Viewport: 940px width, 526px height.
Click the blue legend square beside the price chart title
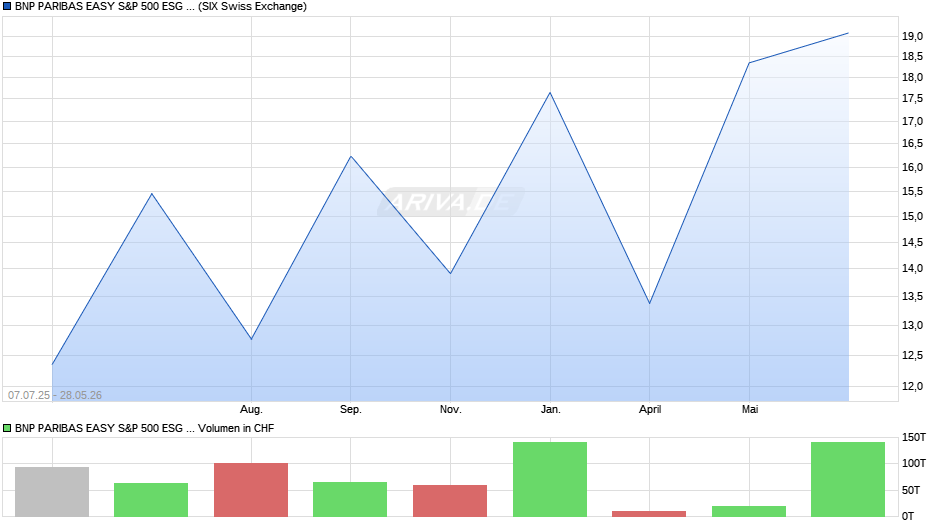coord(7,7)
